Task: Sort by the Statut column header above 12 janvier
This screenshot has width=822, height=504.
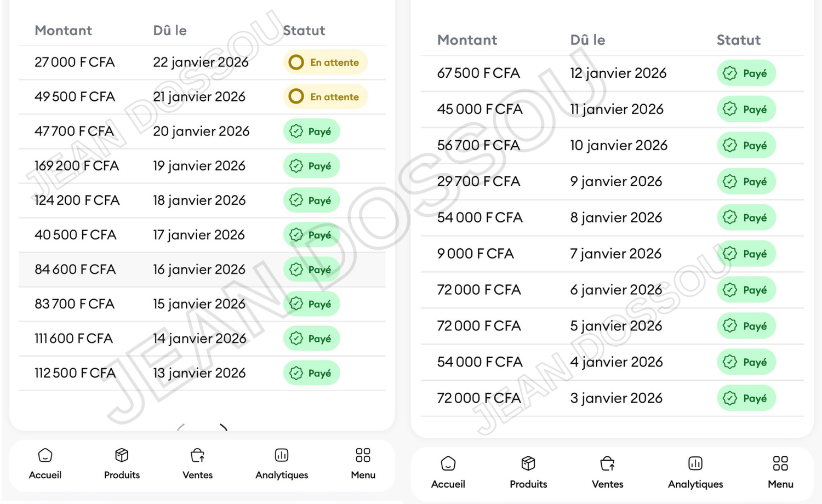Action: click(x=738, y=40)
